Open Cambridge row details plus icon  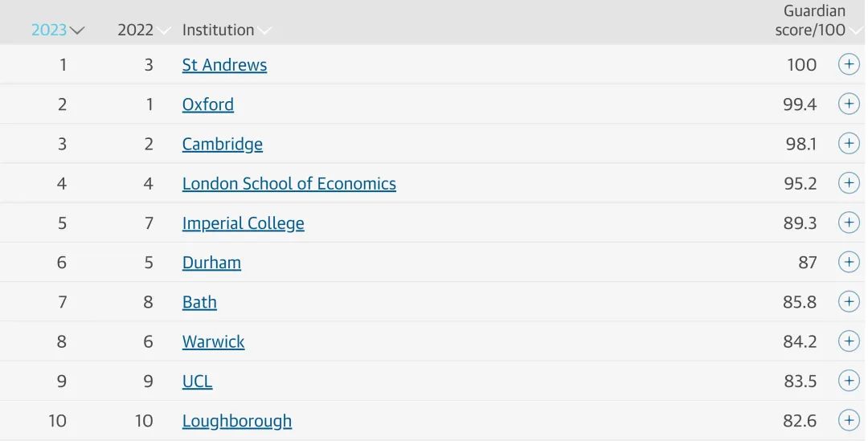[849, 143]
